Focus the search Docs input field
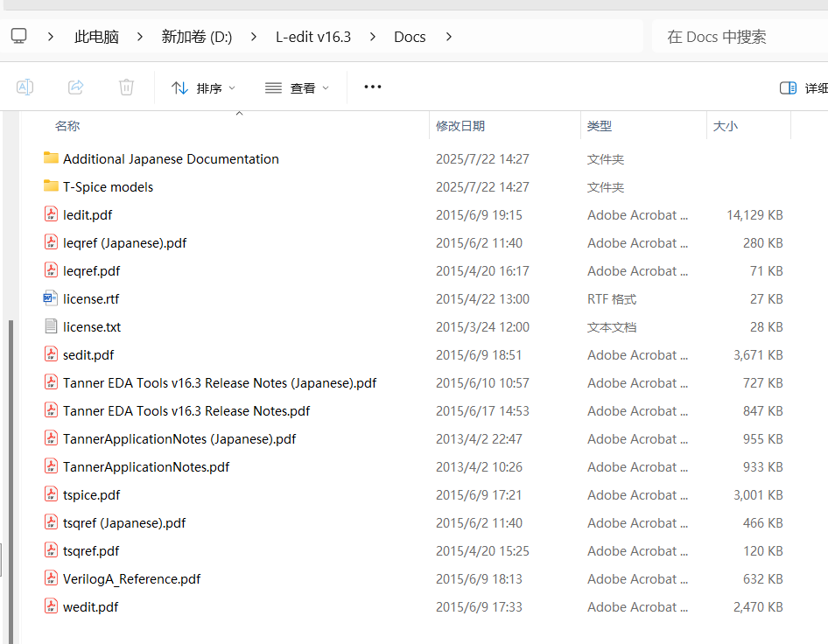This screenshot has width=828, height=644. [x=740, y=37]
